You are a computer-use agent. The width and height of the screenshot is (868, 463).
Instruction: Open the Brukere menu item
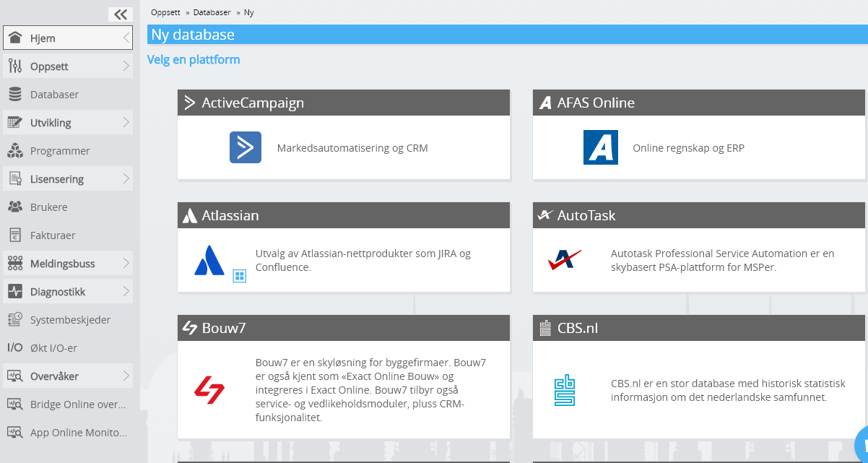(68, 207)
